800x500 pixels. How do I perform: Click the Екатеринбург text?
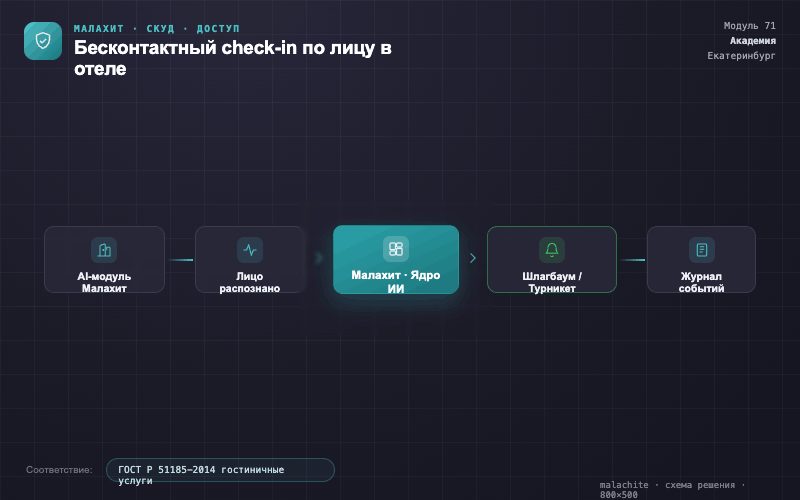[x=741, y=56]
